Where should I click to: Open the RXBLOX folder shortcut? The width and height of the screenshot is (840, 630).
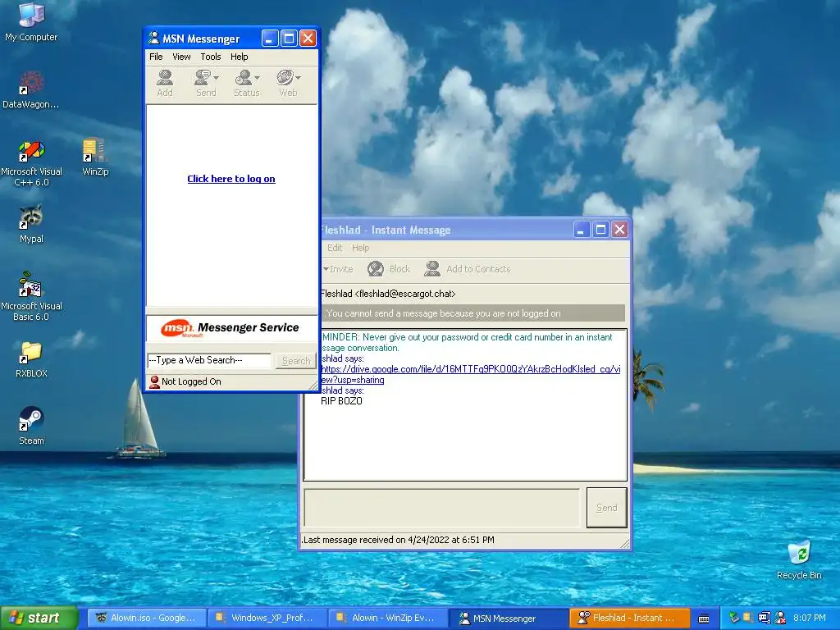(x=31, y=359)
